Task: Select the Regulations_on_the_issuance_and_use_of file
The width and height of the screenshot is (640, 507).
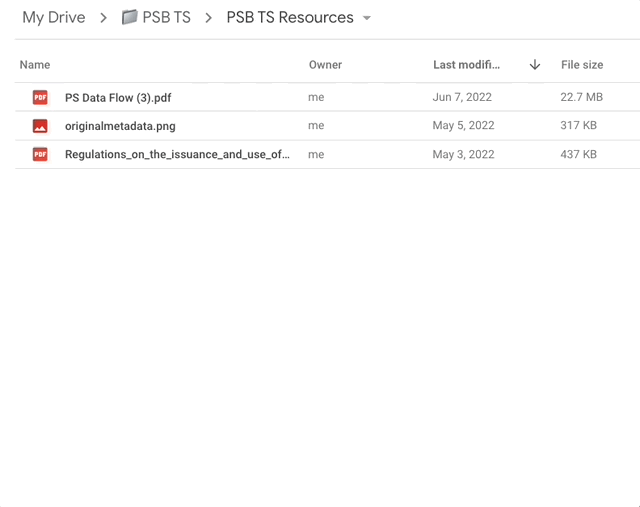Action: (178, 154)
